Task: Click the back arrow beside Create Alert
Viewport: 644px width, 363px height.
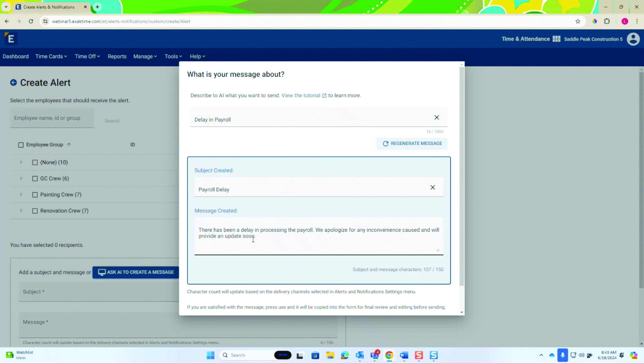Action: click(x=13, y=82)
